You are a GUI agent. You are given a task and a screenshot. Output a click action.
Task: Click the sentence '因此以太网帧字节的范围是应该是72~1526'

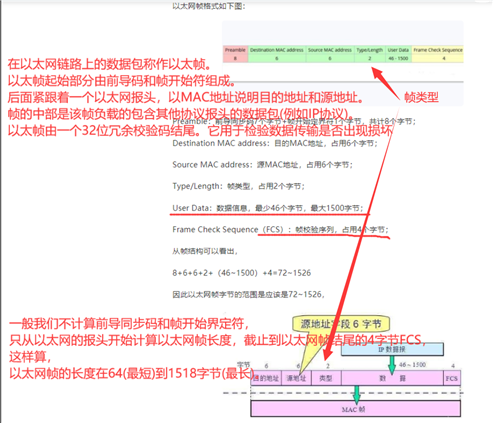(248, 294)
